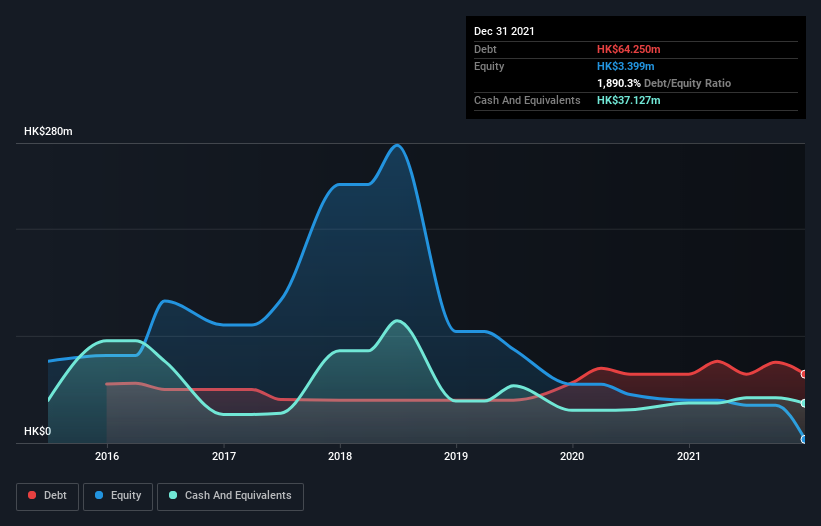Click the HK$280m y-axis label
Image resolution: width=821 pixels, height=526 pixels.
(x=48, y=131)
